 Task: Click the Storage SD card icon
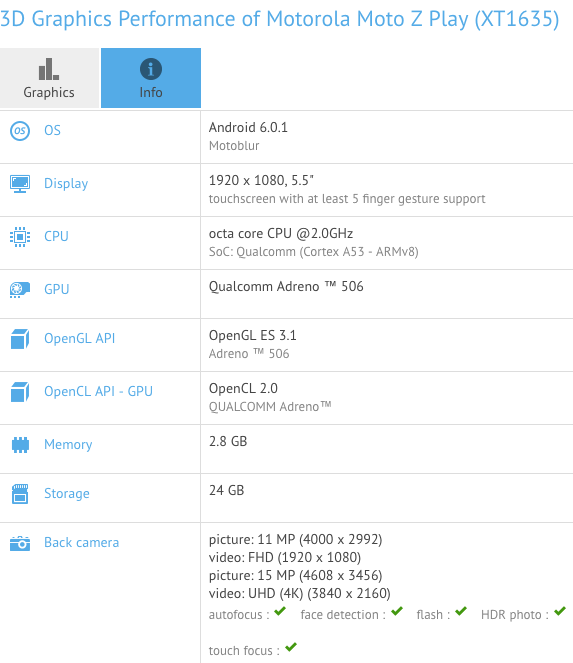(20, 494)
